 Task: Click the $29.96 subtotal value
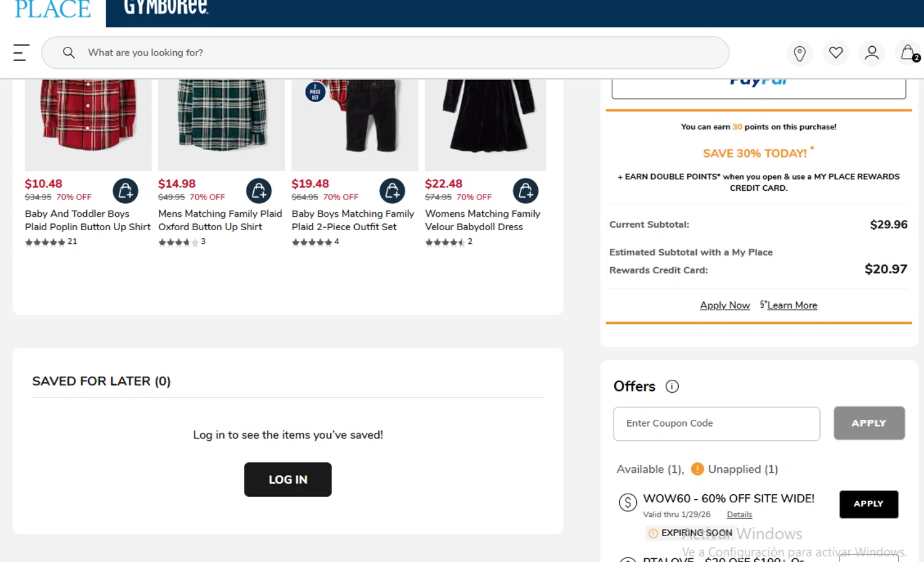(888, 225)
